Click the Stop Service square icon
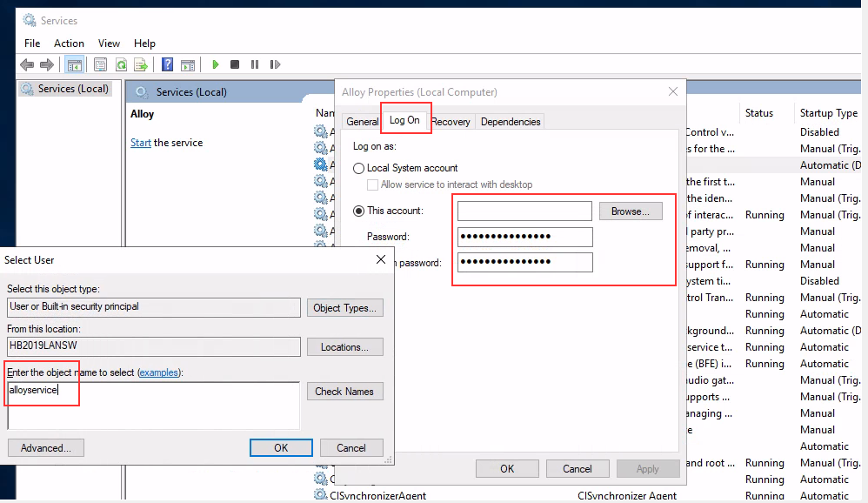 pos(235,64)
